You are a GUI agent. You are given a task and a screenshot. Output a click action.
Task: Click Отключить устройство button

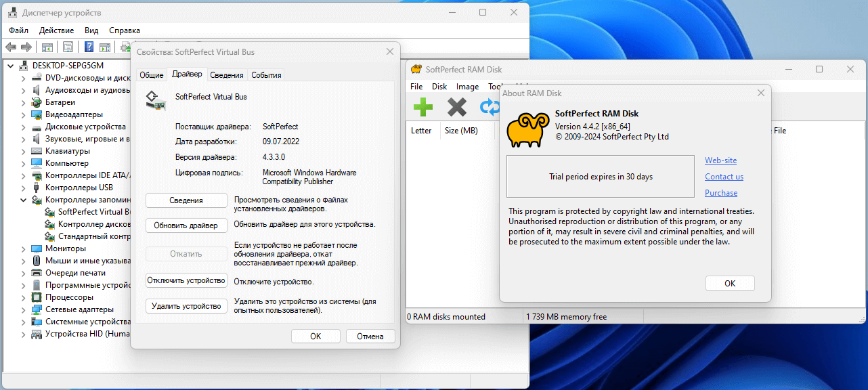[x=186, y=280]
